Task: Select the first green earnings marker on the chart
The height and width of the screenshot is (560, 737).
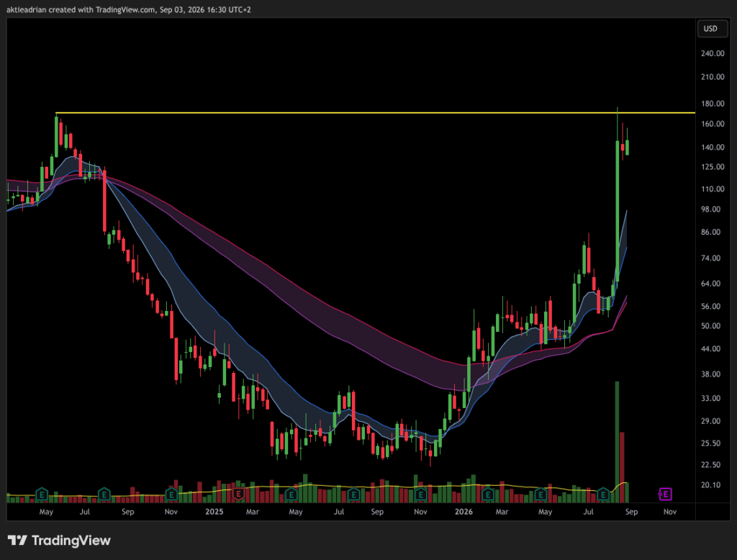Action: click(x=42, y=494)
